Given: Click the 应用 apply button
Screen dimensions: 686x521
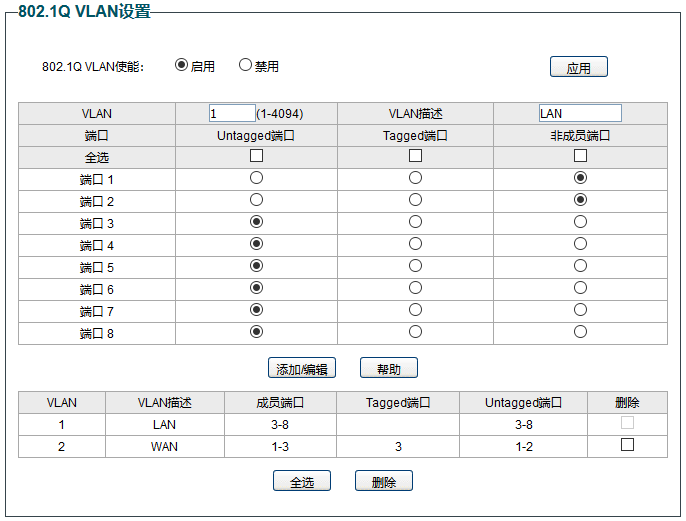Looking at the screenshot, I should point(578,67).
